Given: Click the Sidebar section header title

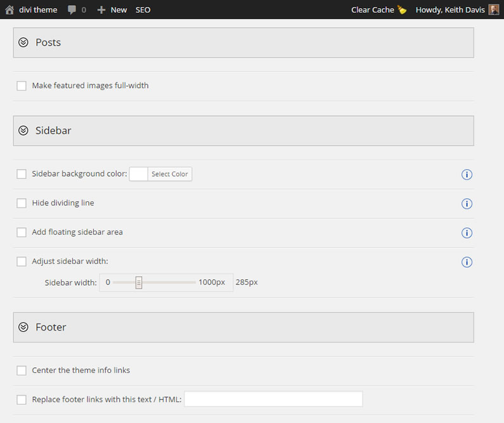Looking at the screenshot, I should (x=53, y=130).
